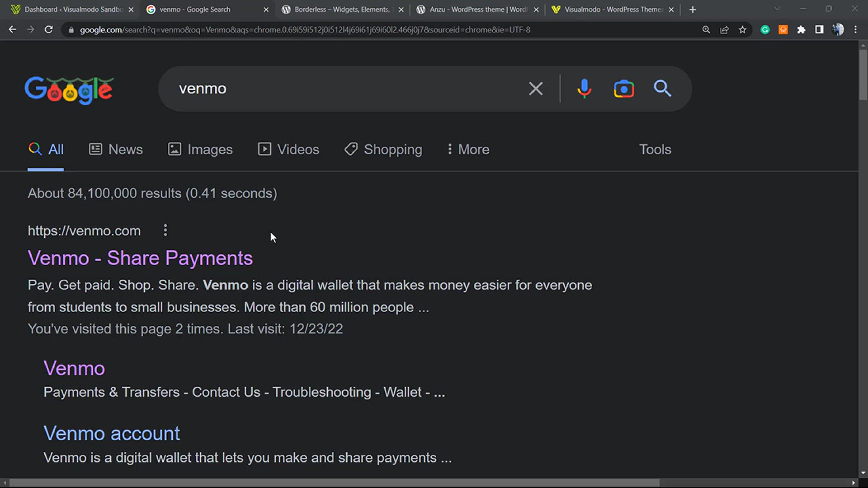Click the zoom magnifier icon in address bar

pos(706,30)
